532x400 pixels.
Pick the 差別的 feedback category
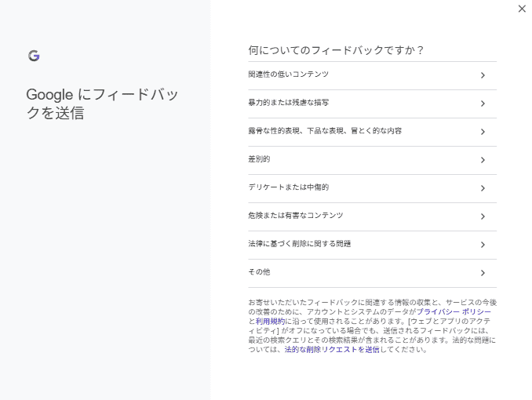click(x=259, y=159)
